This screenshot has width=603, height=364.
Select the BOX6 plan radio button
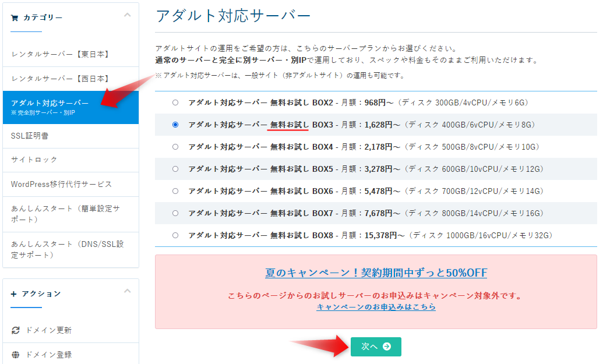[175, 191]
